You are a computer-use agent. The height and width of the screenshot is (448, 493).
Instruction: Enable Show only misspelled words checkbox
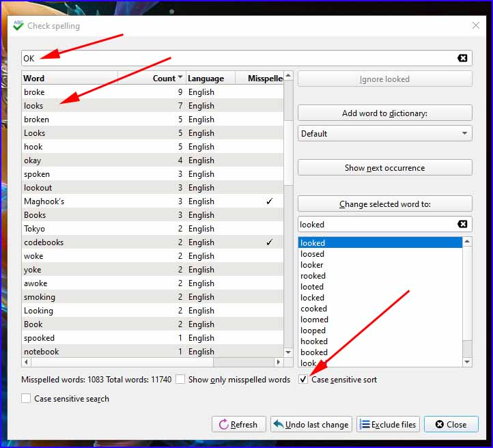(x=180, y=379)
